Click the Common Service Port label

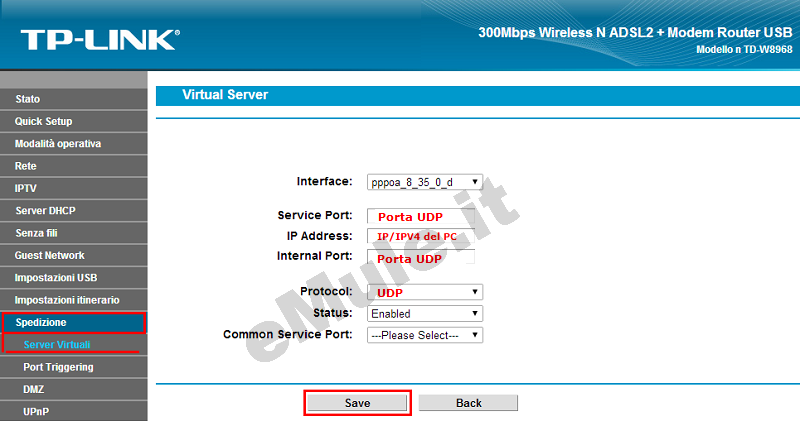(288, 335)
